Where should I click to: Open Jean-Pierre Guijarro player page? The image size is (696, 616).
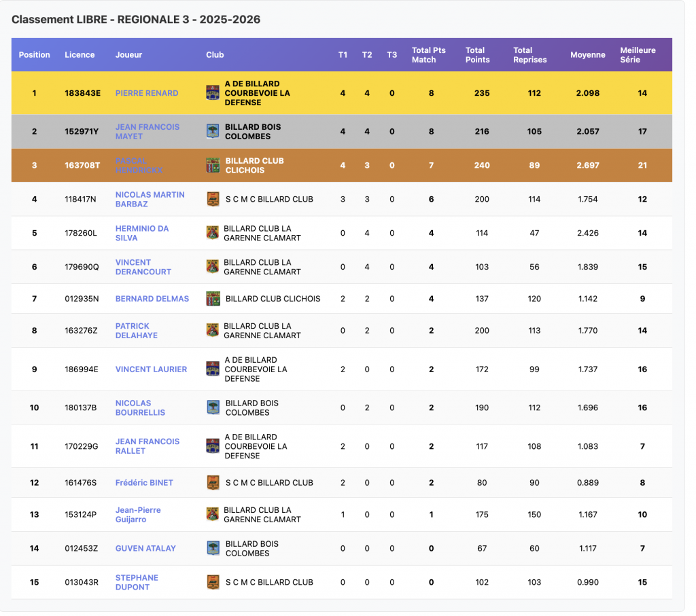pyautogui.click(x=138, y=515)
